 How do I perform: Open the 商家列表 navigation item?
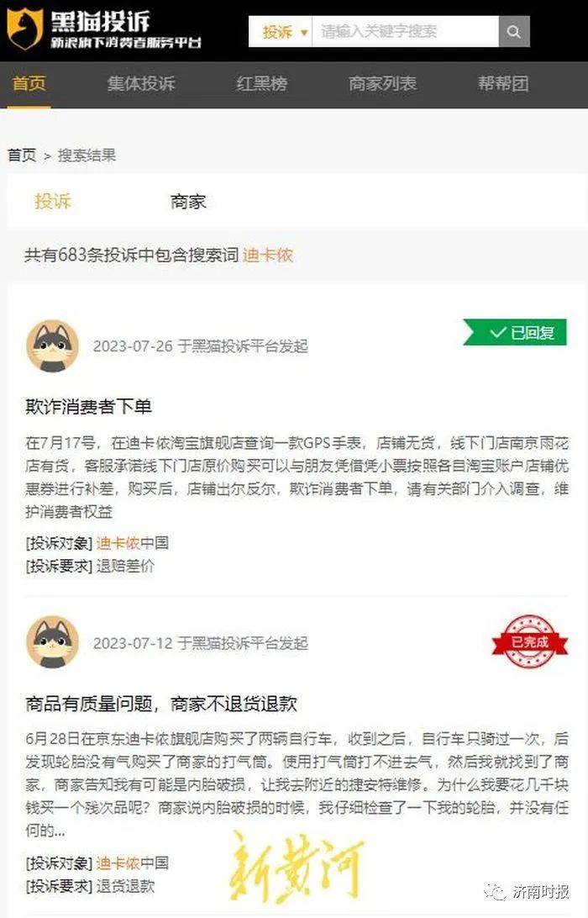pyautogui.click(x=383, y=84)
